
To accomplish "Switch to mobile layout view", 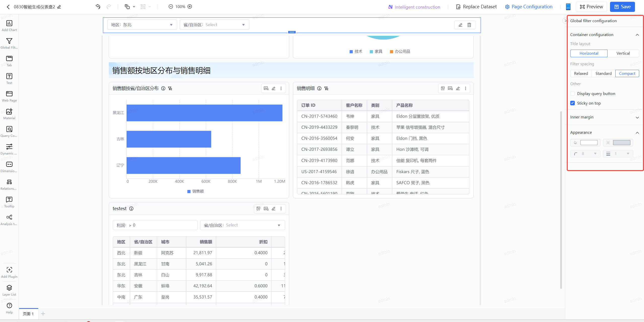I will pos(568,7).
